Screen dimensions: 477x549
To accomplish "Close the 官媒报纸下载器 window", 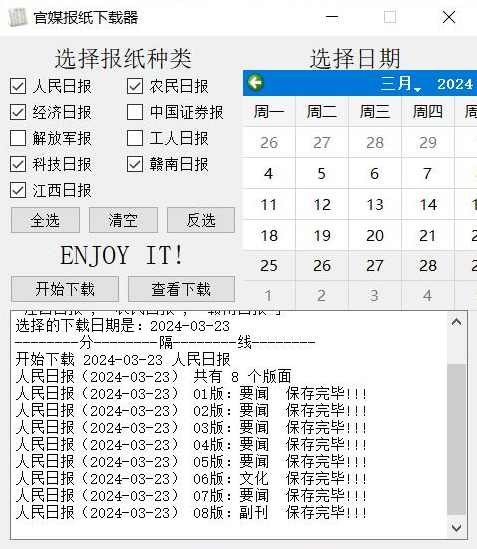I will tap(449, 17).
